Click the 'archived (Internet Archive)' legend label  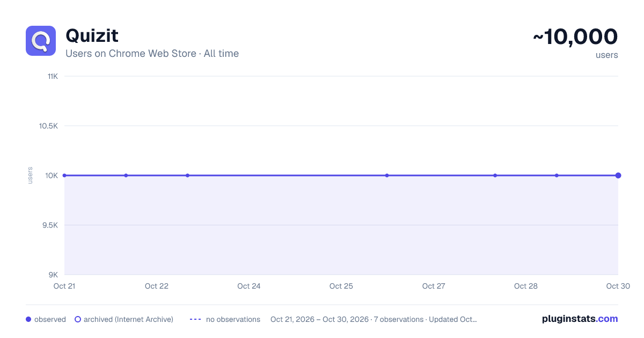pyautogui.click(x=128, y=319)
